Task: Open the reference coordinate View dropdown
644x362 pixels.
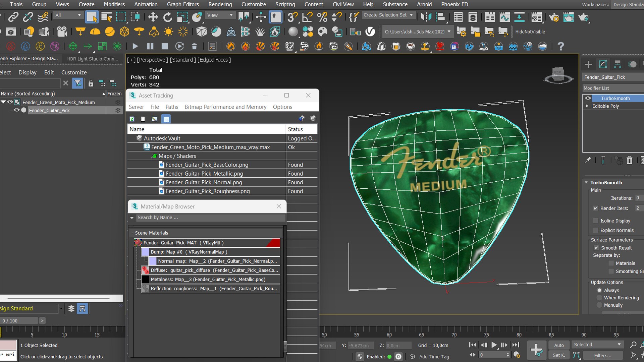Action: pos(220,15)
